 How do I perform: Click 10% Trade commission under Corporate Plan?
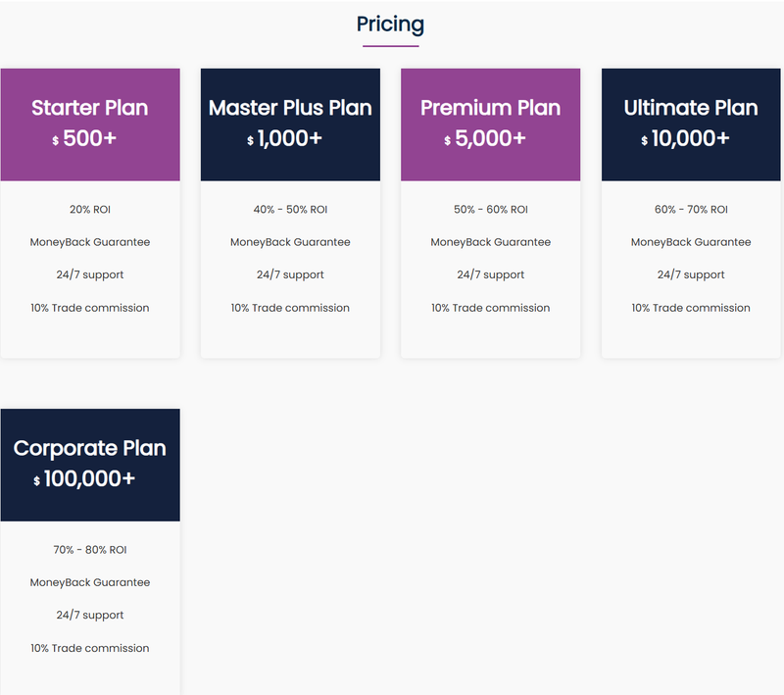(90, 649)
